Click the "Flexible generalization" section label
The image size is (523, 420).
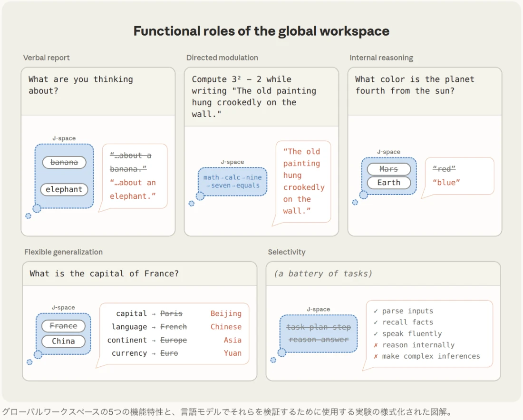pyautogui.click(x=63, y=252)
